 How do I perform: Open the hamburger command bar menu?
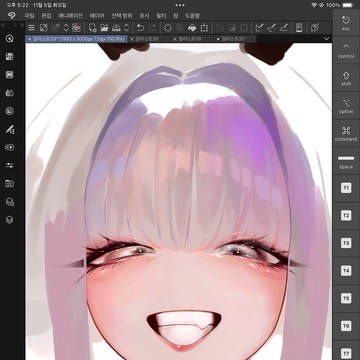31,28
